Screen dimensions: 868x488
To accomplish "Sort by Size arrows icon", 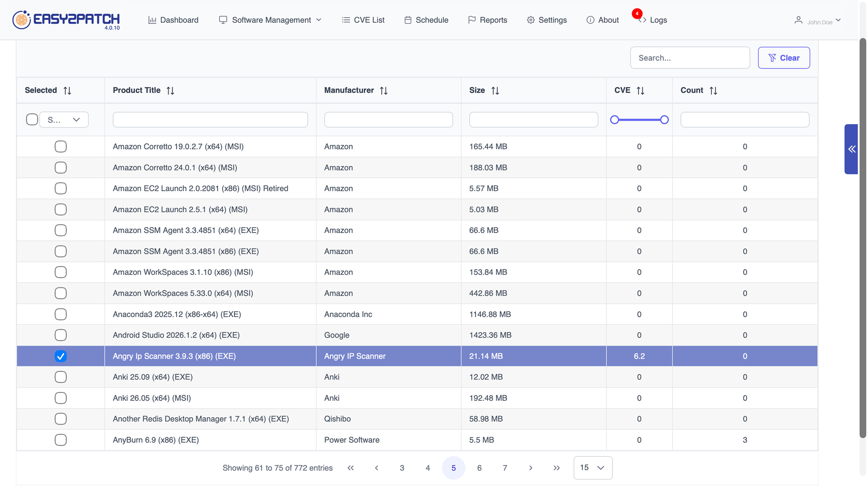I will pyautogui.click(x=495, y=91).
